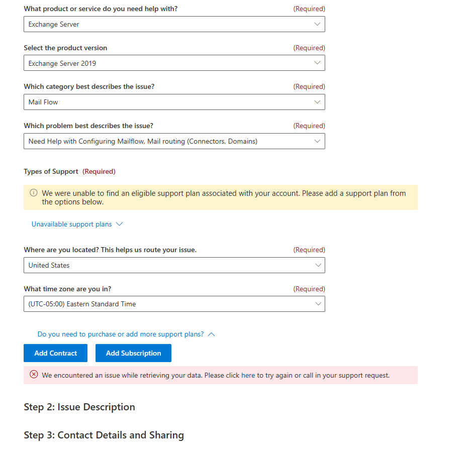
Task: Expand Unavailable support plans section
Action: pyautogui.click(x=72, y=224)
